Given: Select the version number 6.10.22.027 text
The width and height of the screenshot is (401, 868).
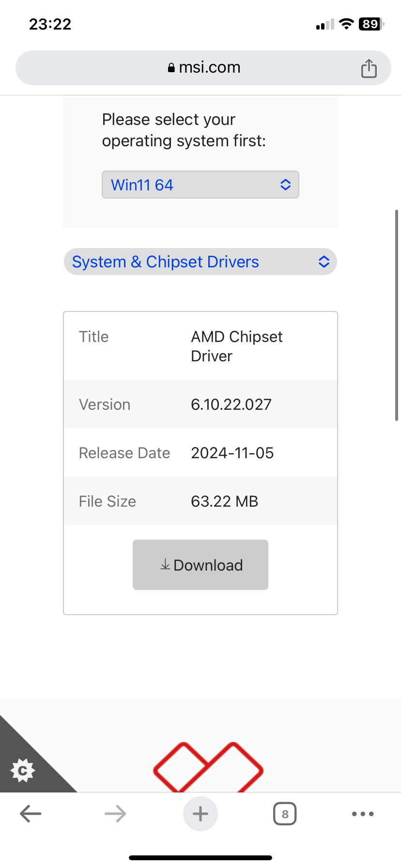Looking at the screenshot, I should click(231, 404).
